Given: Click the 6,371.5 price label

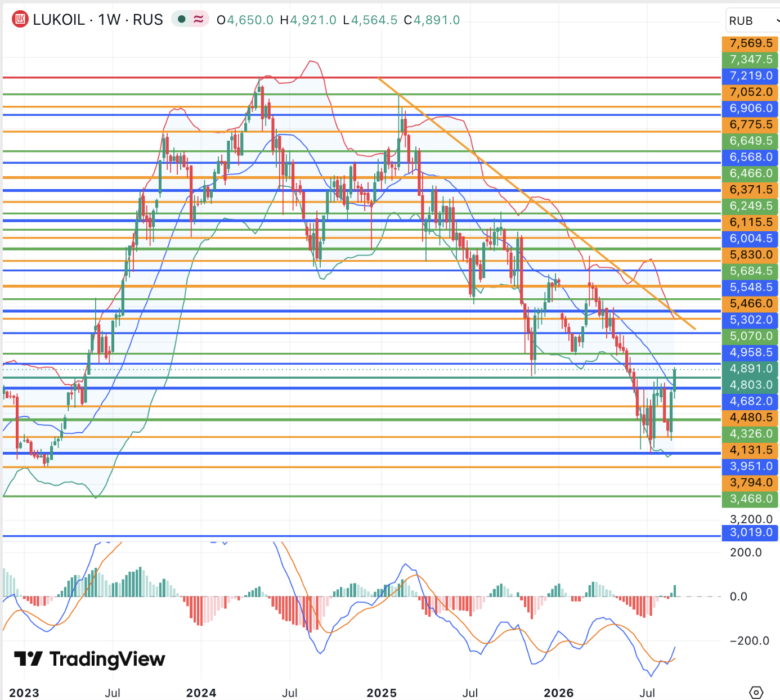Looking at the screenshot, I should pyautogui.click(x=750, y=190).
